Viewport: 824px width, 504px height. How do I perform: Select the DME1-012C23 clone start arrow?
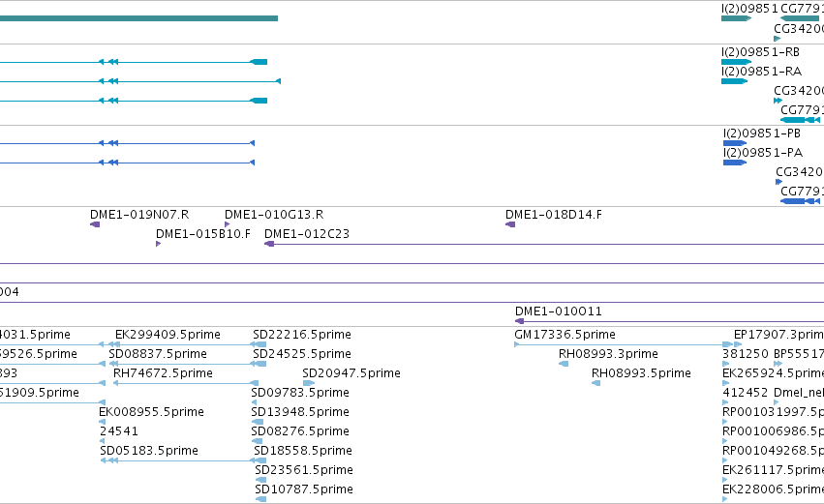269,244
